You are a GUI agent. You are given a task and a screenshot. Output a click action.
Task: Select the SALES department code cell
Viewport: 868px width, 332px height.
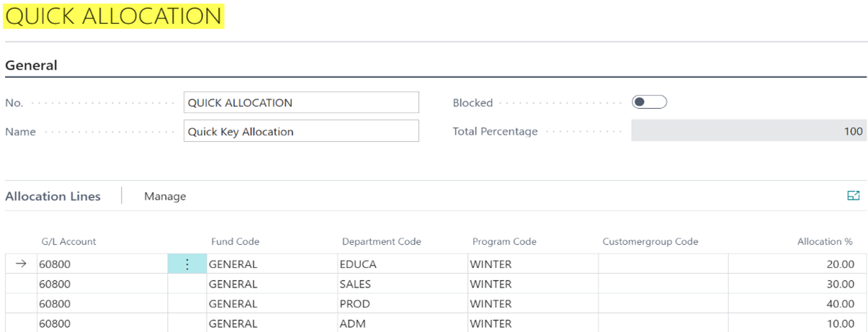click(x=402, y=284)
